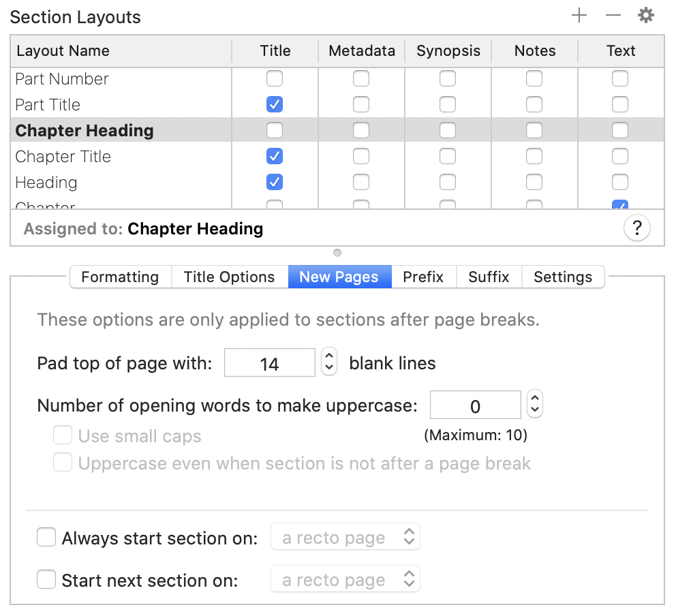676x616 pixels.
Task: Open the gear options menu
Action: coord(645,16)
